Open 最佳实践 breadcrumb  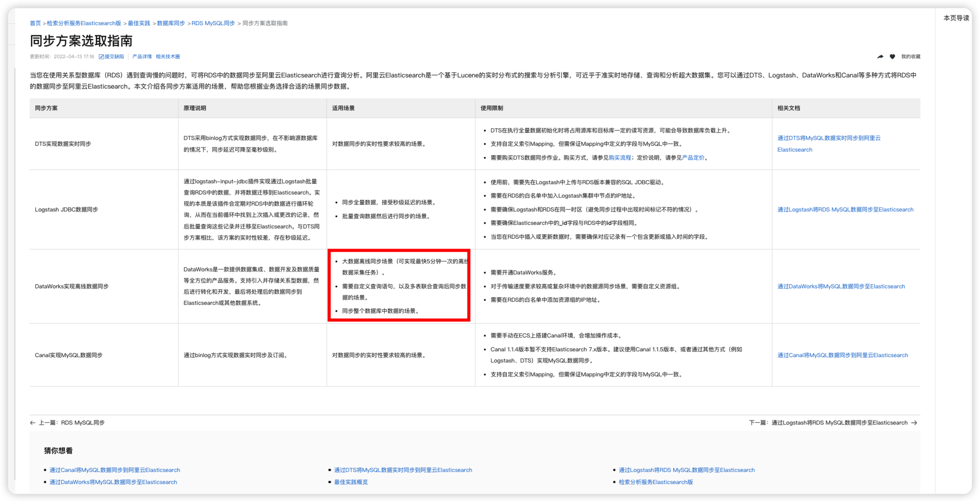pos(139,23)
